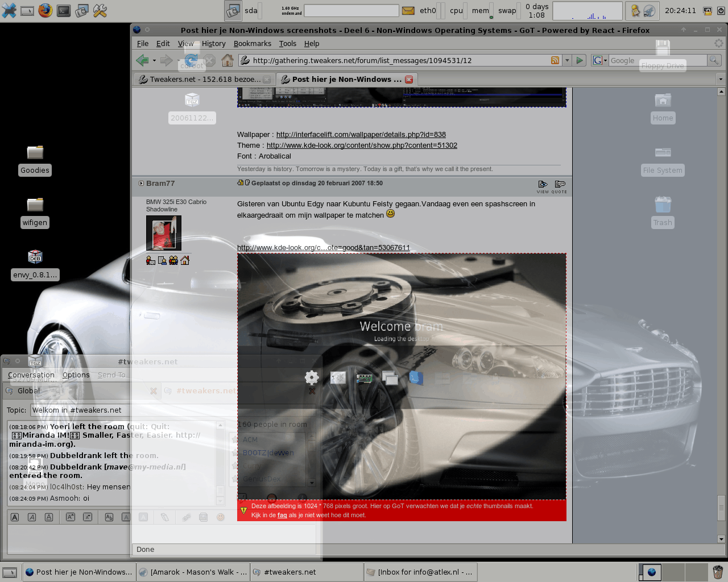Open the Firefox launcher in top panel

[45, 10]
